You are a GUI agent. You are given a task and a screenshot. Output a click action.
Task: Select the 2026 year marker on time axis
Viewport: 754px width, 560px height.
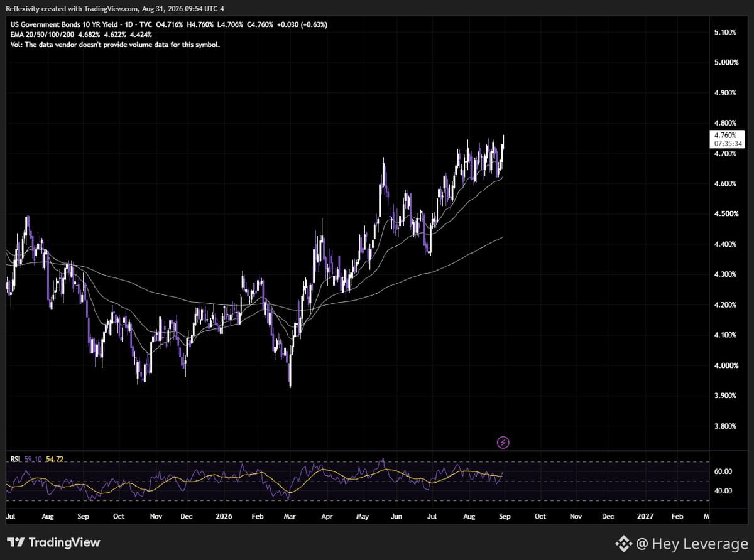(x=224, y=515)
